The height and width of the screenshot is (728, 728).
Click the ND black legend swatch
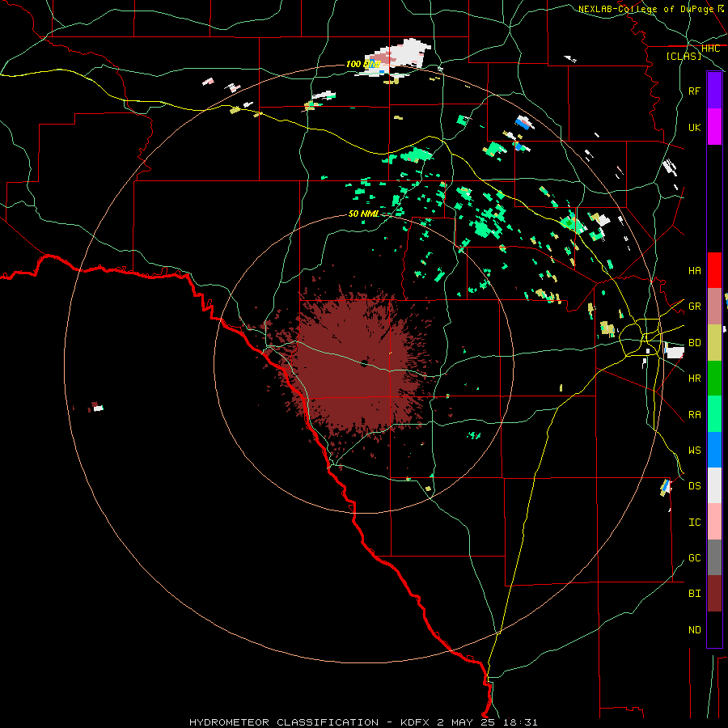[714, 629]
